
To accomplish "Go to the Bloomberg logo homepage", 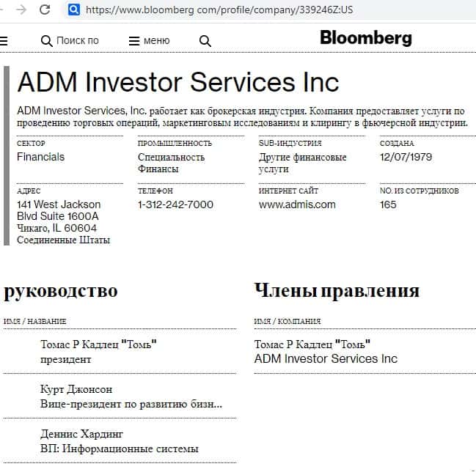I will [x=366, y=38].
